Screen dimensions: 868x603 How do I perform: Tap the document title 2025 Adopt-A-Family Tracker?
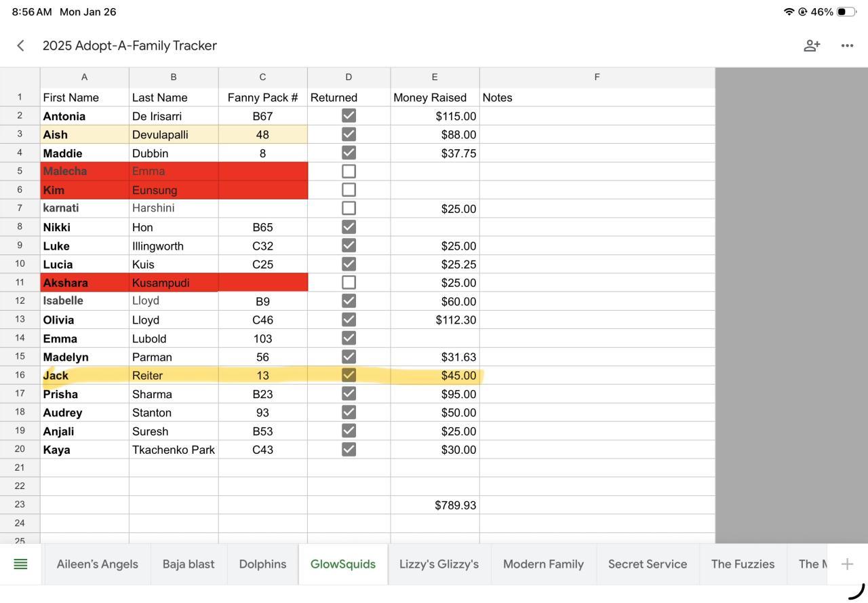[x=130, y=45]
